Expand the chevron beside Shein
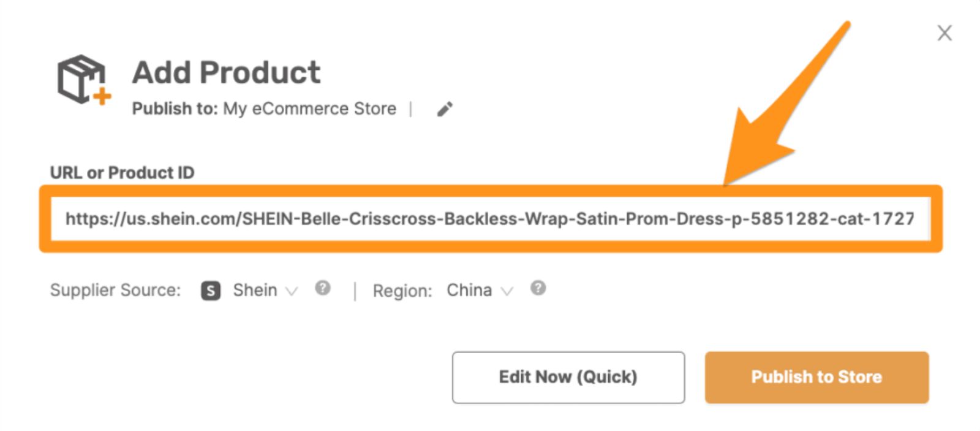Screen dimensions: 980x431 coord(292,291)
